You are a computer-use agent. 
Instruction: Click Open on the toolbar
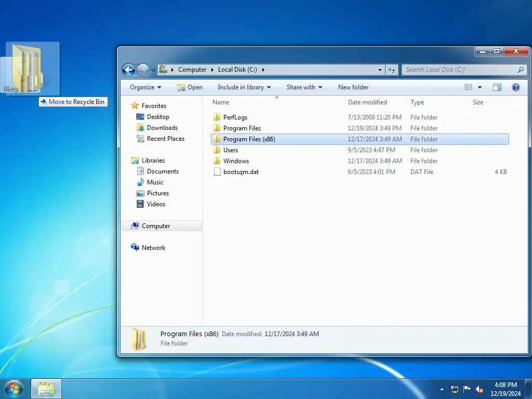[190, 87]
